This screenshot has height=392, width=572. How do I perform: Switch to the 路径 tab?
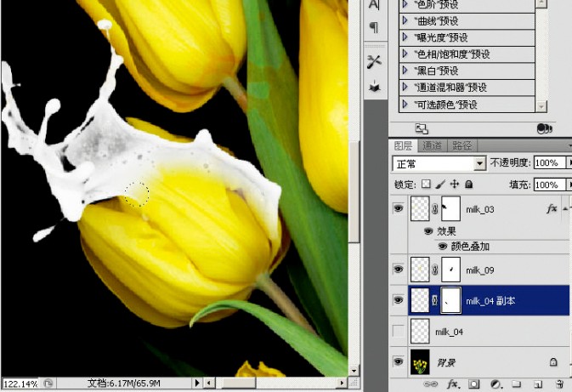pos(462,146)
